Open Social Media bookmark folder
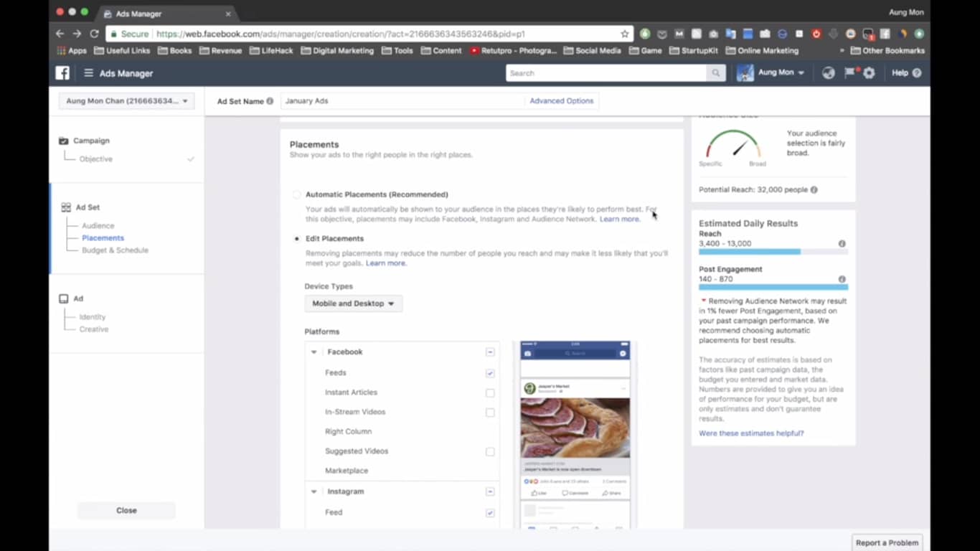980x551 pixels. click(593, 51)
